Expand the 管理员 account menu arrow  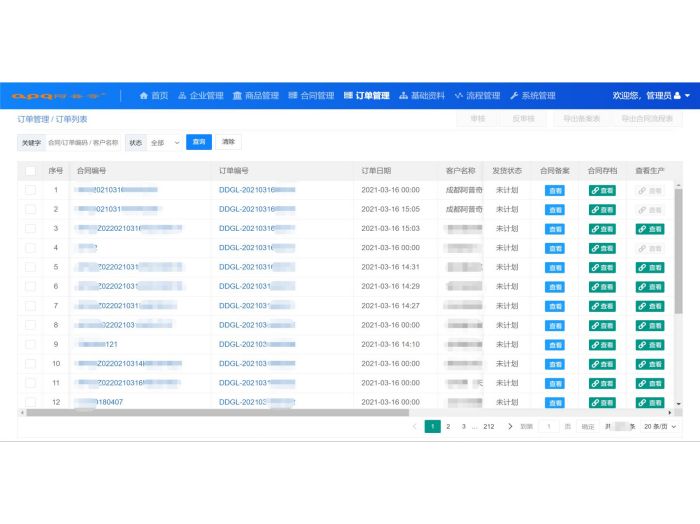[x=688, y=96]
